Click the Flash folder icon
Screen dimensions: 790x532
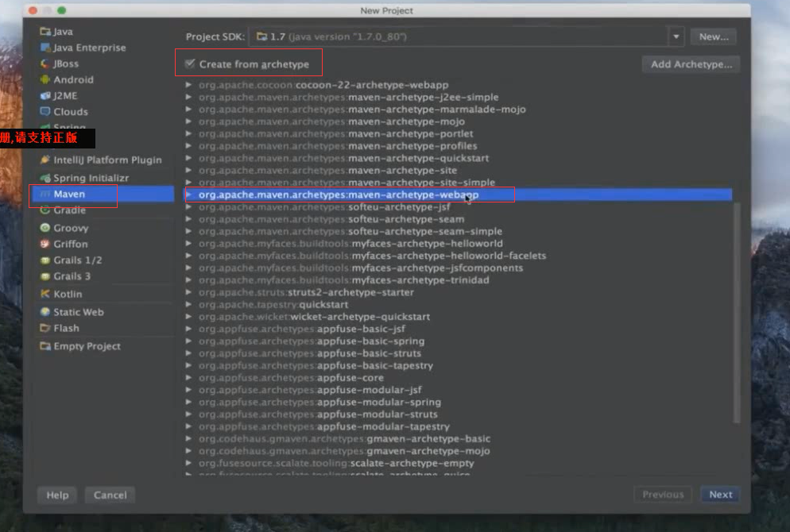(45, 328)
